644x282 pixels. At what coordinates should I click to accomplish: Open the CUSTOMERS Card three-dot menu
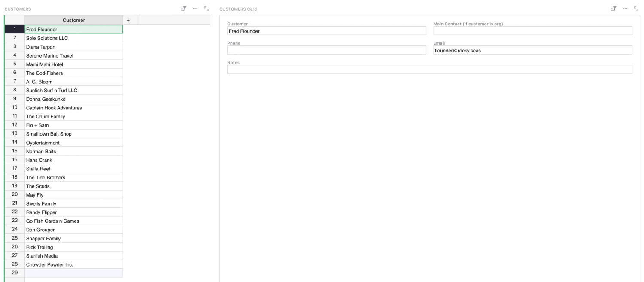pyautogui.click(x=625, y=9)
